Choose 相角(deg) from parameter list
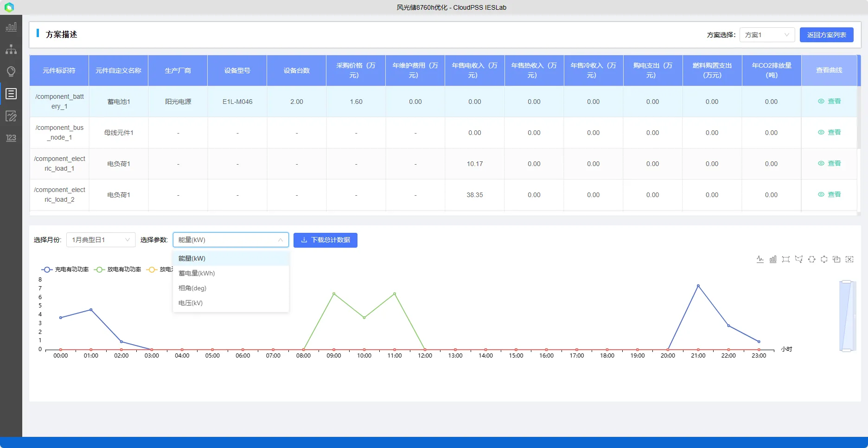 (230, 288)
